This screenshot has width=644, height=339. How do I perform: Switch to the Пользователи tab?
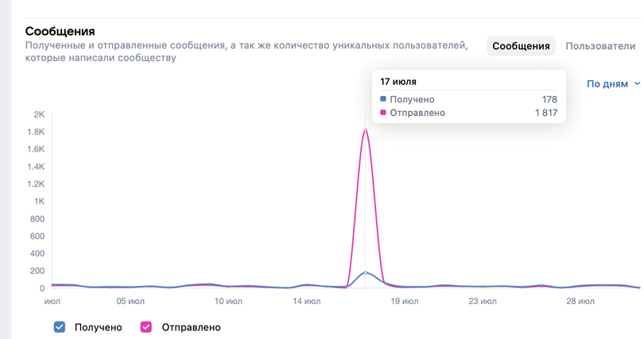click(x=600, y=46)
